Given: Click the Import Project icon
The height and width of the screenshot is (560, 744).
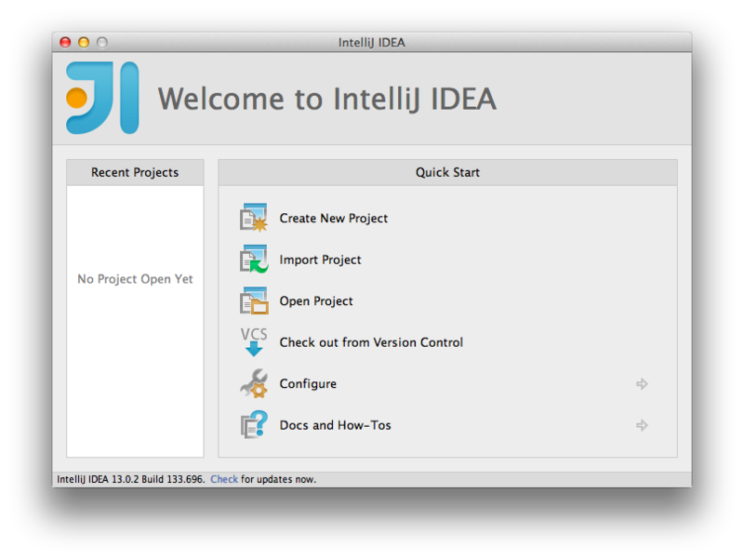Looking at the screenshot, I should coord(254,260).
